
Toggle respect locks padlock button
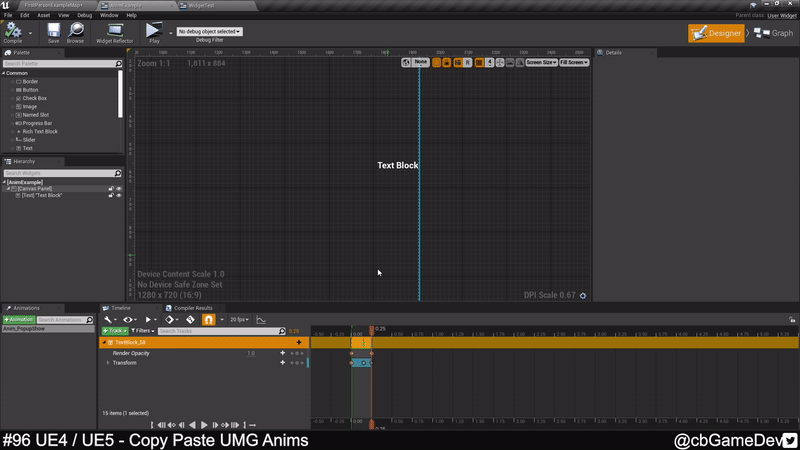[446, 63]
